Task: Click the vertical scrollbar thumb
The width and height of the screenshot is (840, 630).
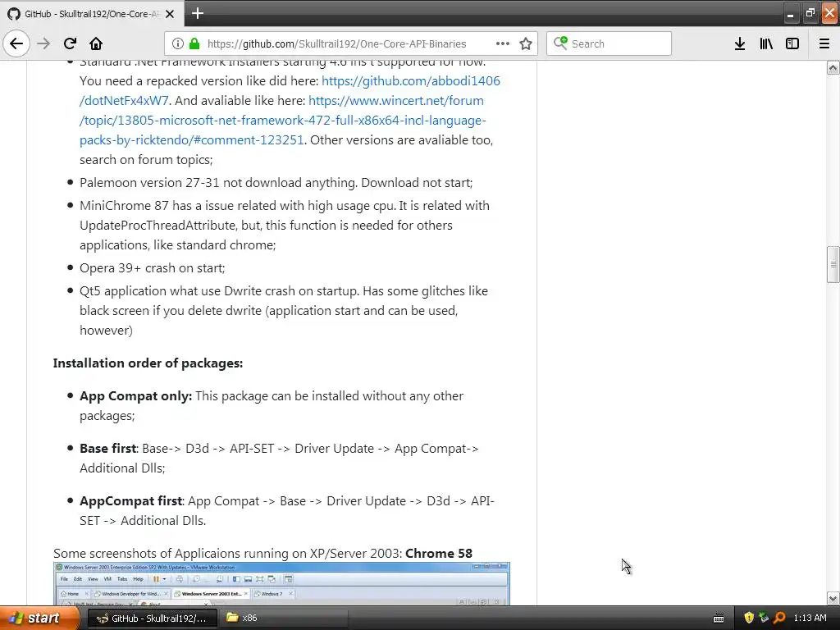Action: [833, 264]
